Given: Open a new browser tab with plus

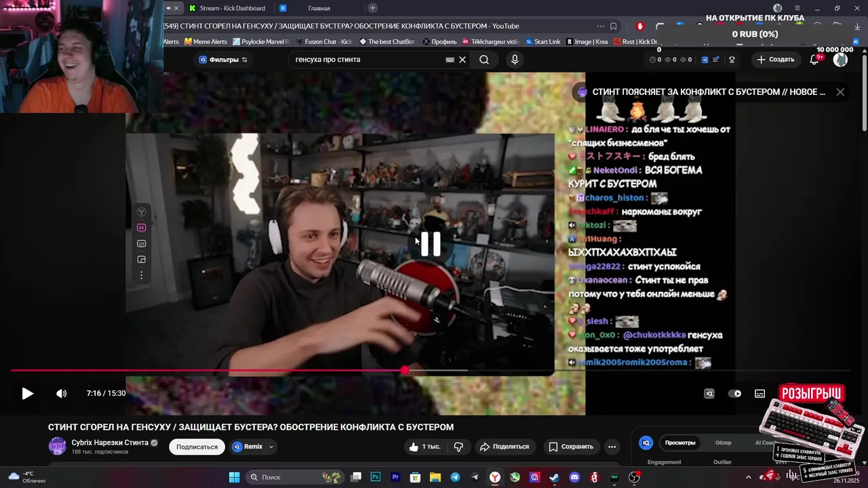Looking at the screenshot, I should [372, 8].
